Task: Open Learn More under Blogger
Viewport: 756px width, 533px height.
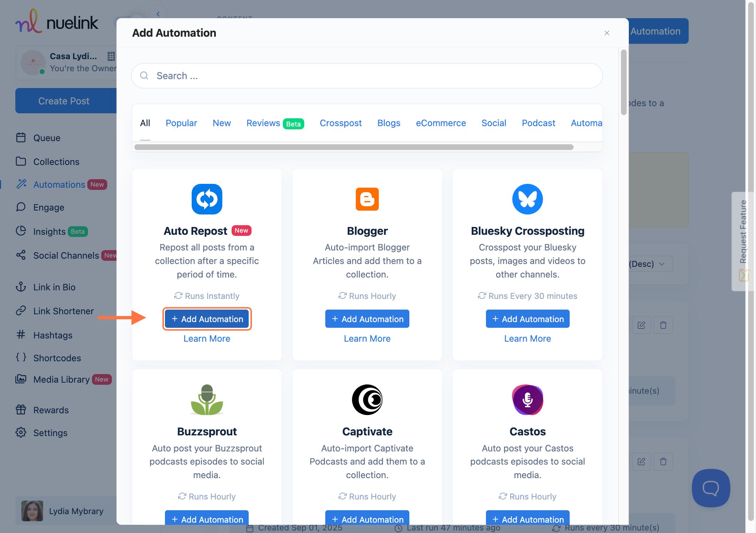Action: pyautogui.click(x=367, y=338)
